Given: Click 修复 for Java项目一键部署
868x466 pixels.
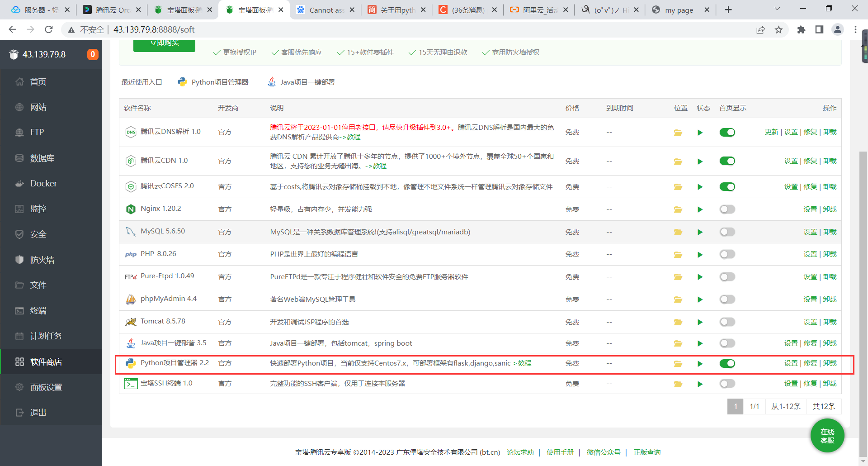Looking at the screenshot, I should (x=810, y=343).
